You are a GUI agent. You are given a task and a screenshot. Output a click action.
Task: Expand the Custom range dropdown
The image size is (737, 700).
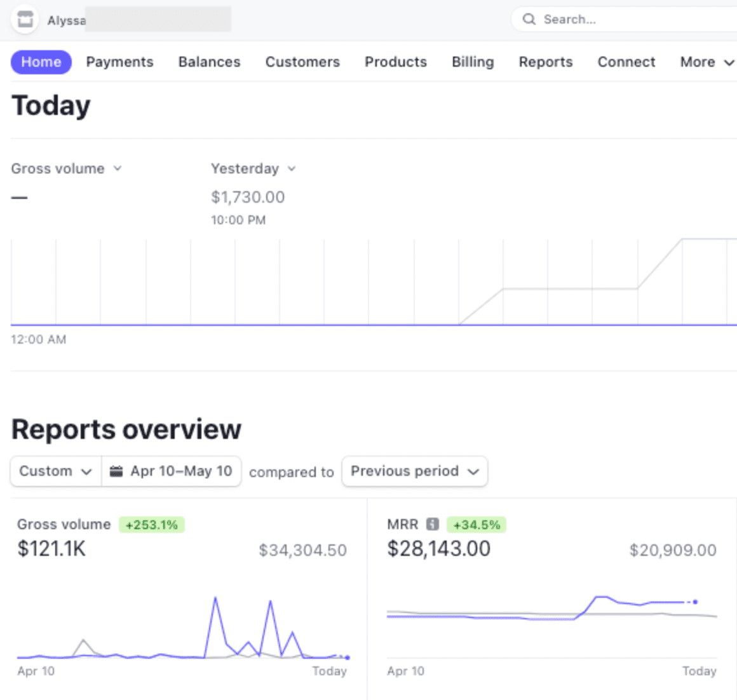tap(56, 471)
